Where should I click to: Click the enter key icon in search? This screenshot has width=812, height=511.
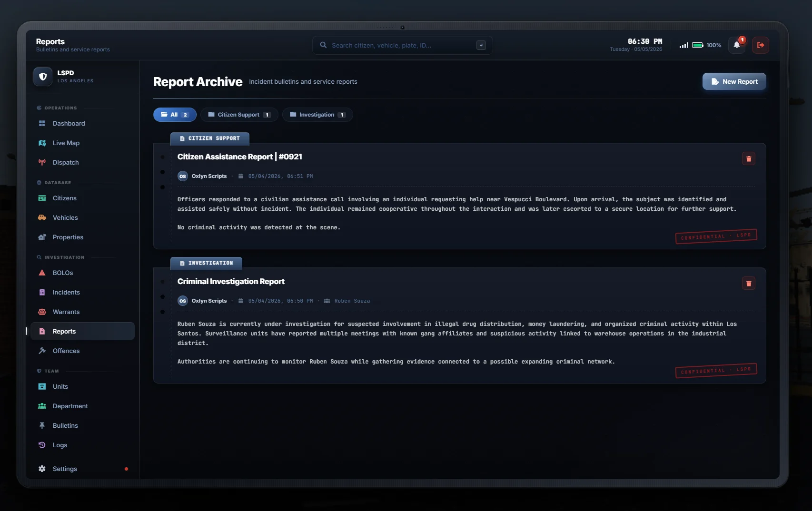tap(481, 45)
